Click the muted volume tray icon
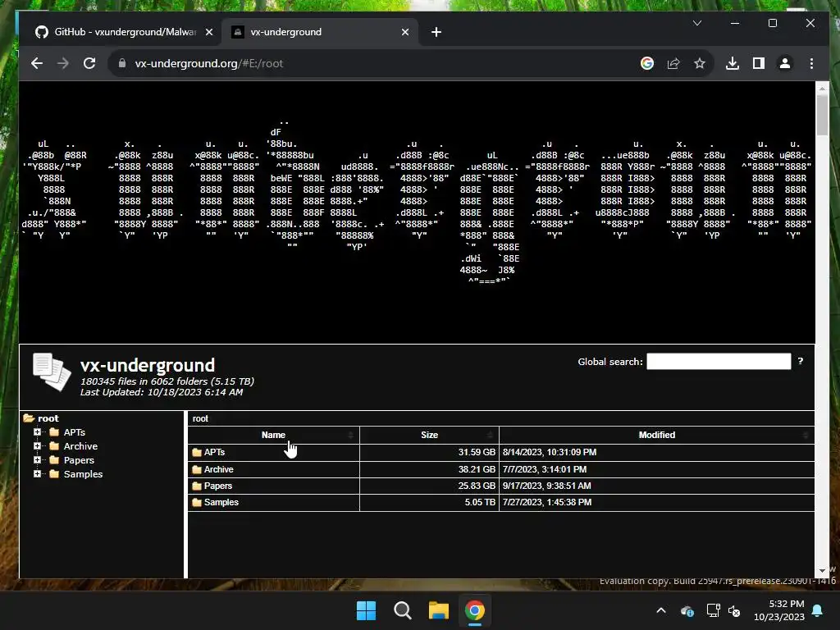Viewport: 840px width, 630px height. click(x=734, y=610)
